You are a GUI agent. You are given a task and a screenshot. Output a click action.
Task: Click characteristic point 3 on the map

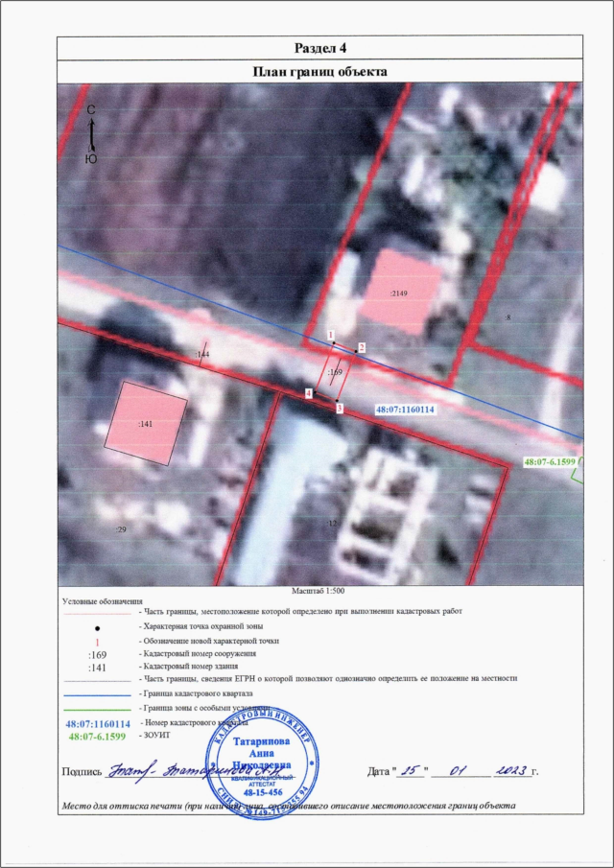pyautogui.click(x=338, y=401)
